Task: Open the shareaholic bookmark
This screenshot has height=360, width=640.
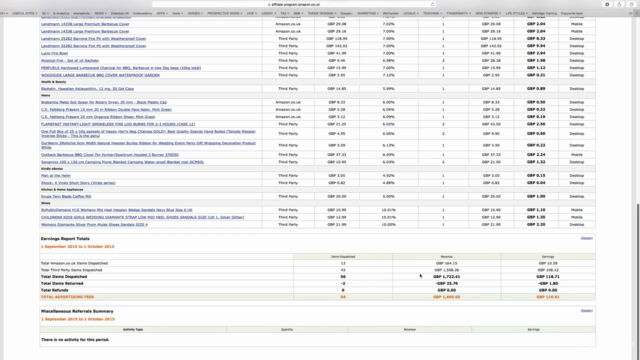Action: click(82, 13)
